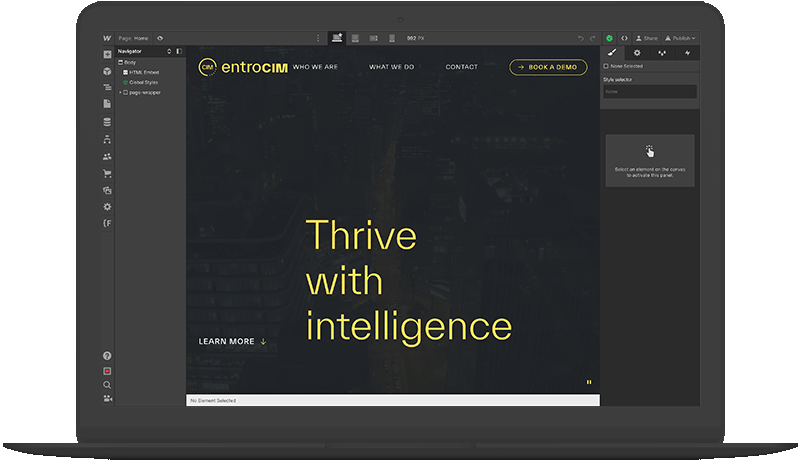Screen dimensions: 800x464
Task: Click the Share button
Action: pos(649,38)
